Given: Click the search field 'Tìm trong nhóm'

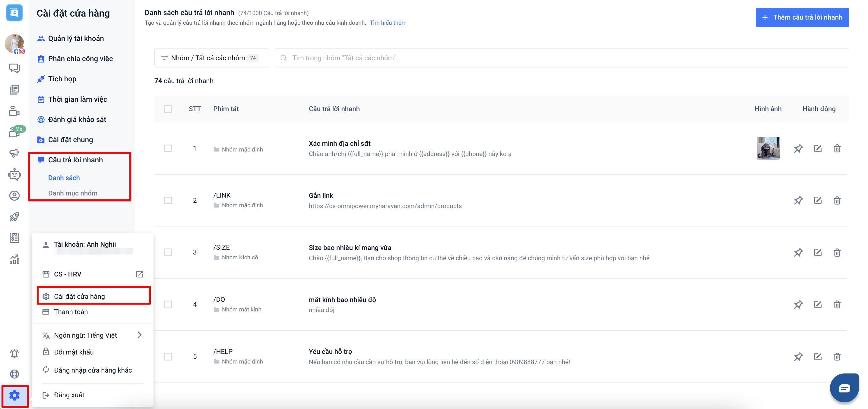Looking at the screenshot, I should [x=561, y=58].
